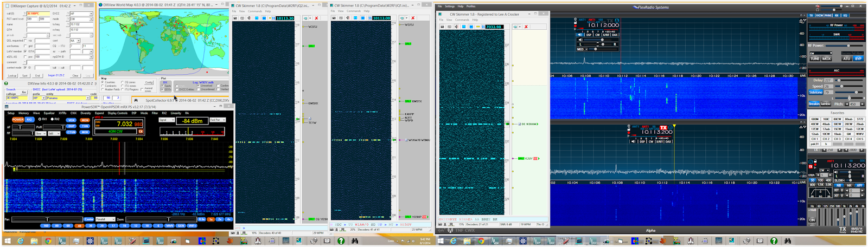This screenshot has width=868, height=247.
Task: Click the Lookup button in DXKeeper Capture
Action: click(12, 76)
